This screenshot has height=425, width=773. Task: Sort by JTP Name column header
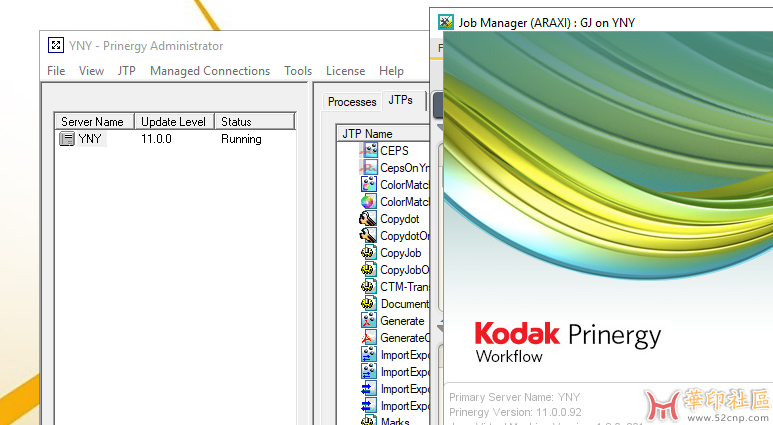click(x=383, y=134)
